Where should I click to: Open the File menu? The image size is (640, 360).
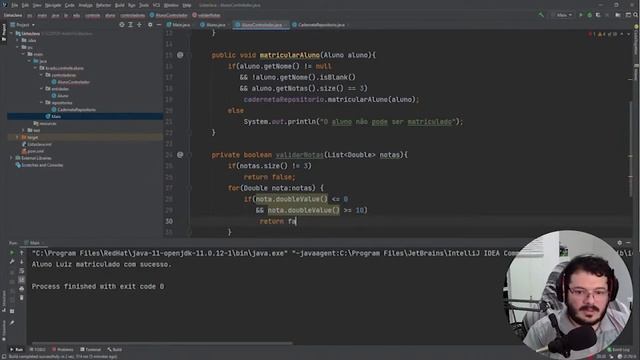pyautogui.click(x=14, y=5)
